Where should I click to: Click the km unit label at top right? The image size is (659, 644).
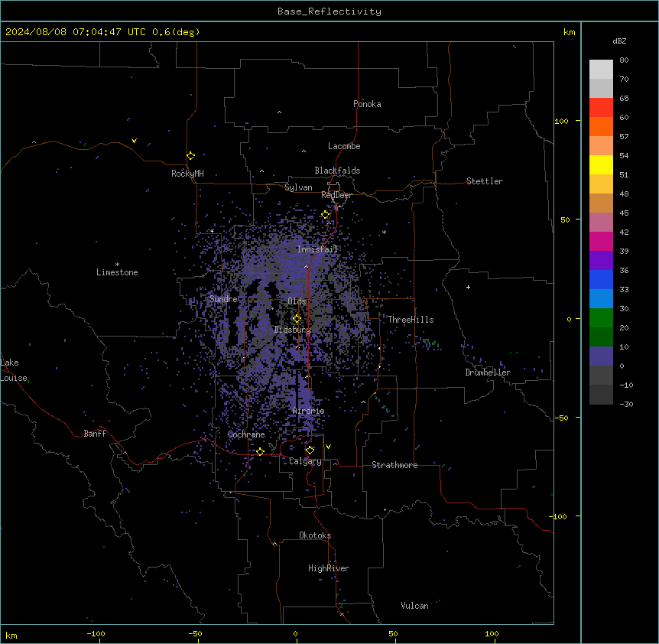tap(570, 32)
